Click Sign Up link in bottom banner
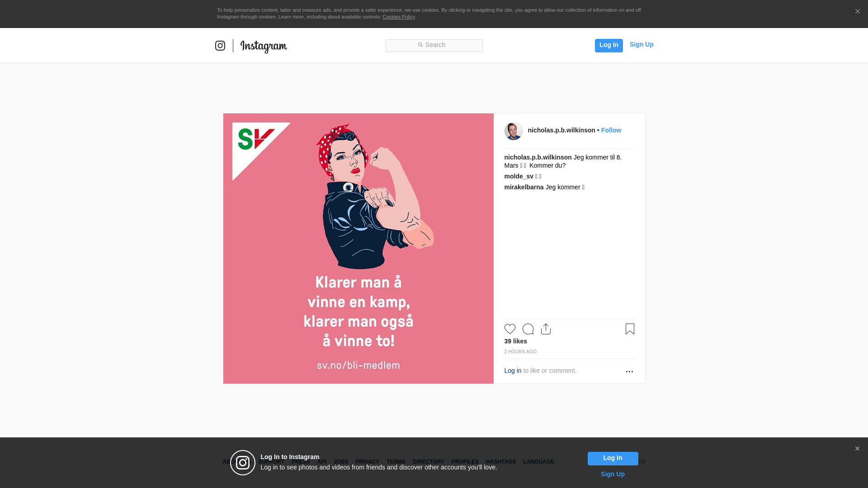868x488 pixels. 613,474
